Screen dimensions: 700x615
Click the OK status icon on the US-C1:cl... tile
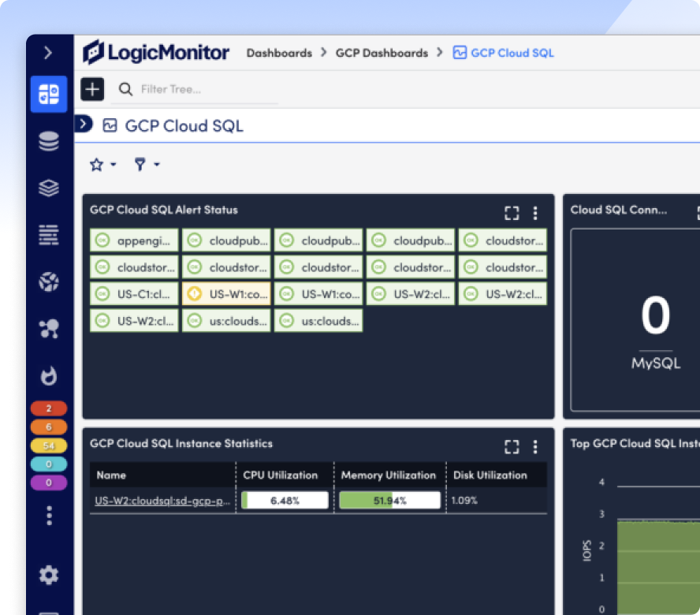pyautogui.click(x=102, y=294)
